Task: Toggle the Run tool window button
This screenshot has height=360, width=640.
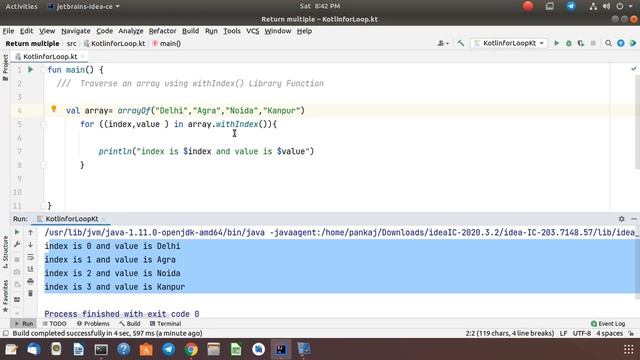Action: pos(24,323)
